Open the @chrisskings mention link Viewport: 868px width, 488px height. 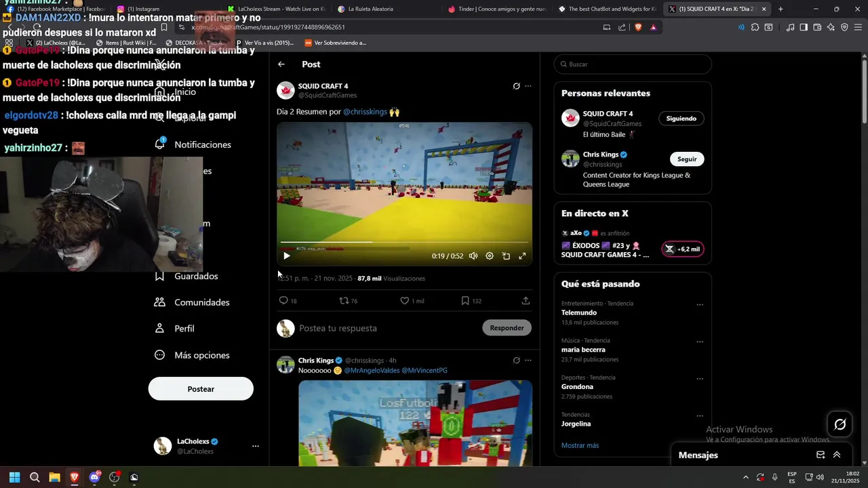365,112
